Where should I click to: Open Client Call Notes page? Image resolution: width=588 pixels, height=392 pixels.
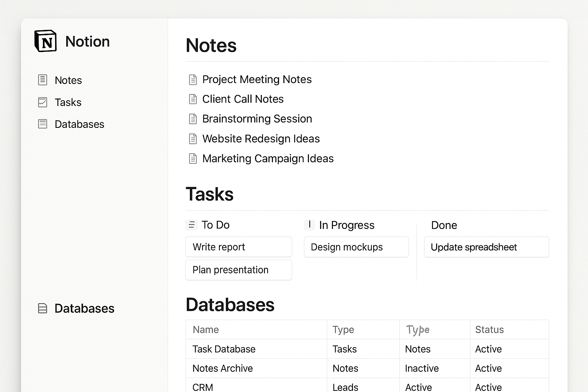point(243,99)
